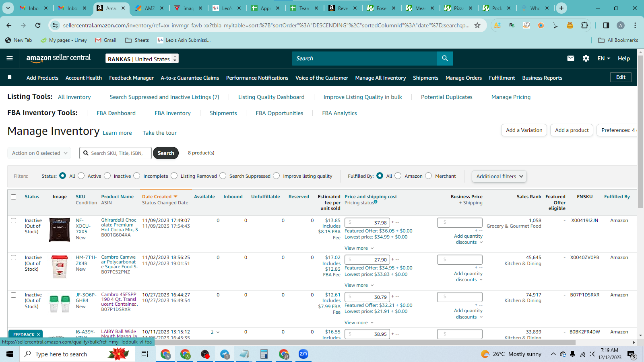Select the Incomplete status radio button
The image size is (644, 362).
[137, 176]
